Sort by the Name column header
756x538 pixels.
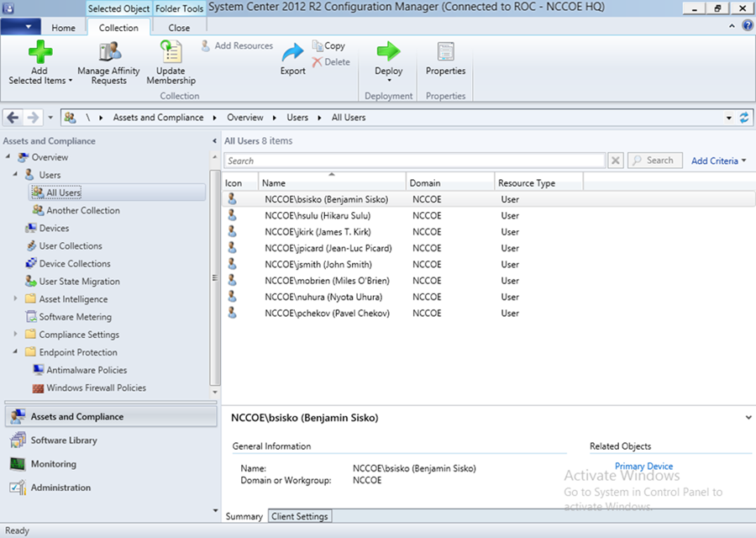(x=332, y=183)
